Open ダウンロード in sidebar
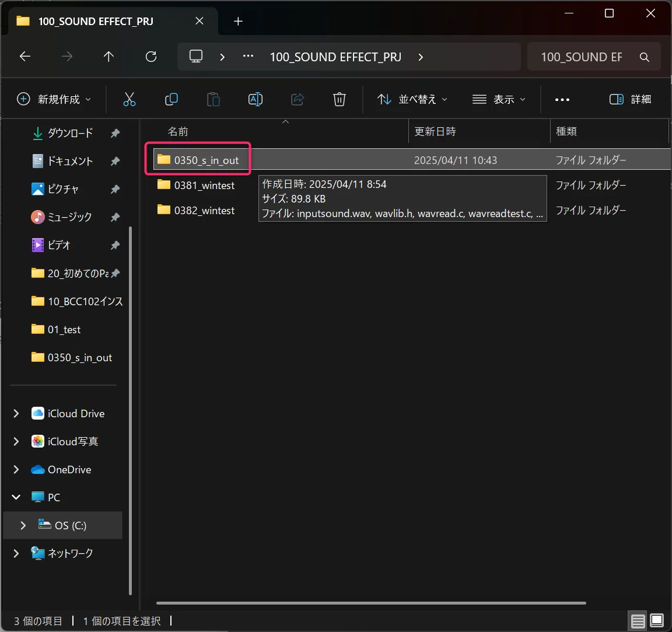 pyautogui.click(x=62, y=134)
